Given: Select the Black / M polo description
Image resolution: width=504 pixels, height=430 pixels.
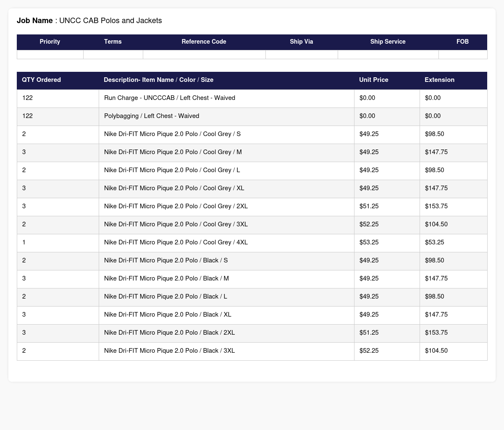Looking at the screenshot, I should 166,278.
